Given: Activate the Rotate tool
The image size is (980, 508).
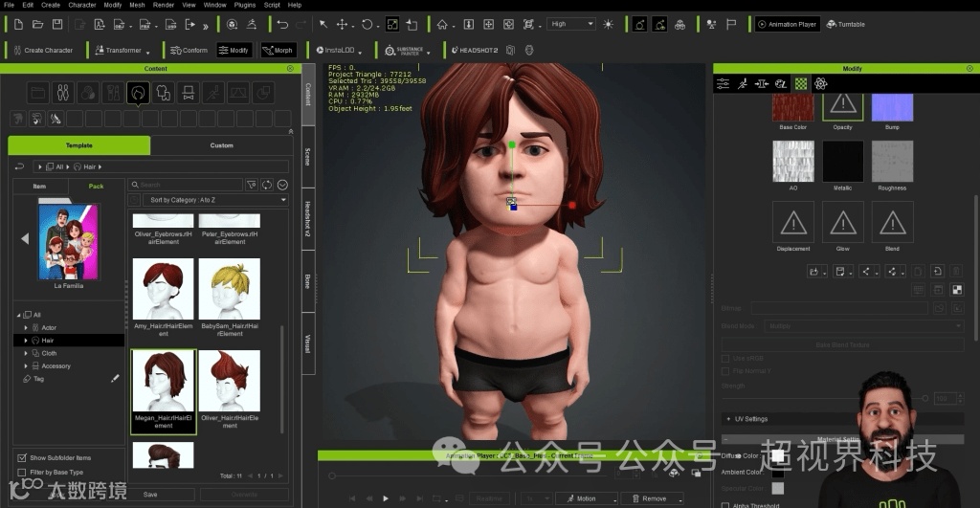Looking at the screenshot, I should point(367,24).
